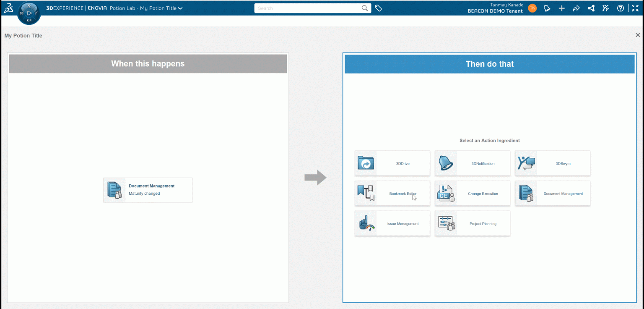Select the Bookmark Editor action ingredient

[392, 194]
